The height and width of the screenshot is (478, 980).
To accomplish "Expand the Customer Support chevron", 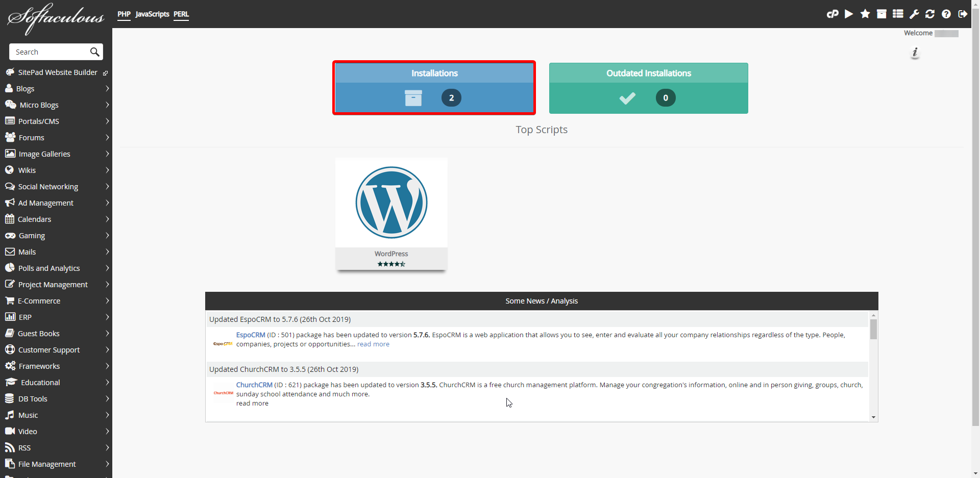I will pyautogui.click(x=107, y=349).
